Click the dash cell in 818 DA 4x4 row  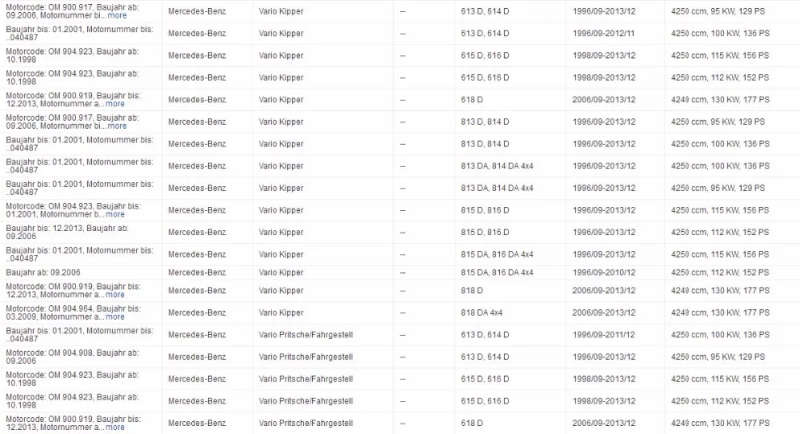[x=403, y=313]
